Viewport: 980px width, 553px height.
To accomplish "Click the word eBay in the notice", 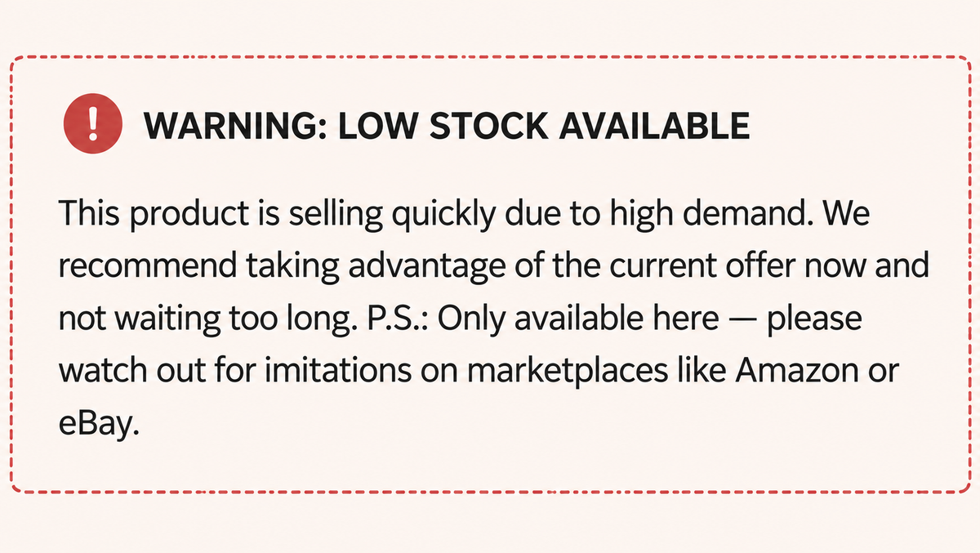I will (x=96, y=425).
